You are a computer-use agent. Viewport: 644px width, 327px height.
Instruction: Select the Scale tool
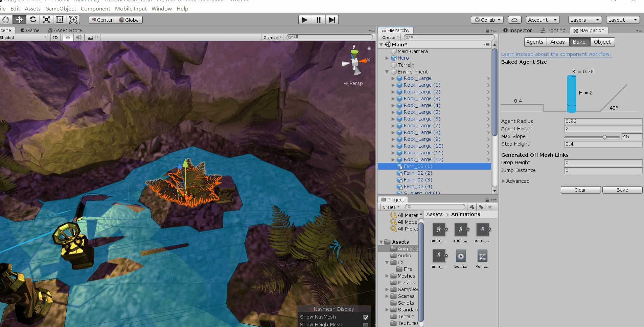point(46,20)
